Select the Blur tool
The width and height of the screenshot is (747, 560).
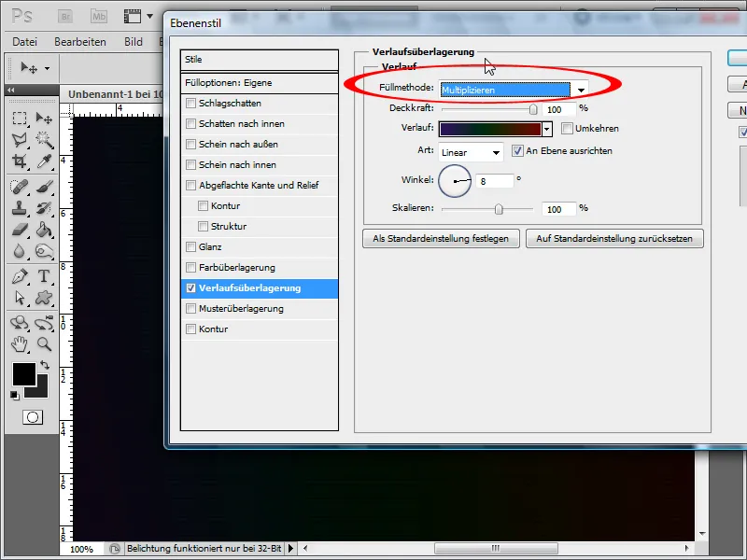(19, 251)
